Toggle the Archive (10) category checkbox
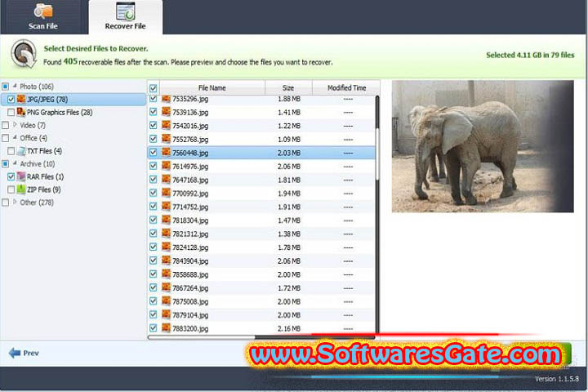Viewport: 588px width, 392px height. 5,164
